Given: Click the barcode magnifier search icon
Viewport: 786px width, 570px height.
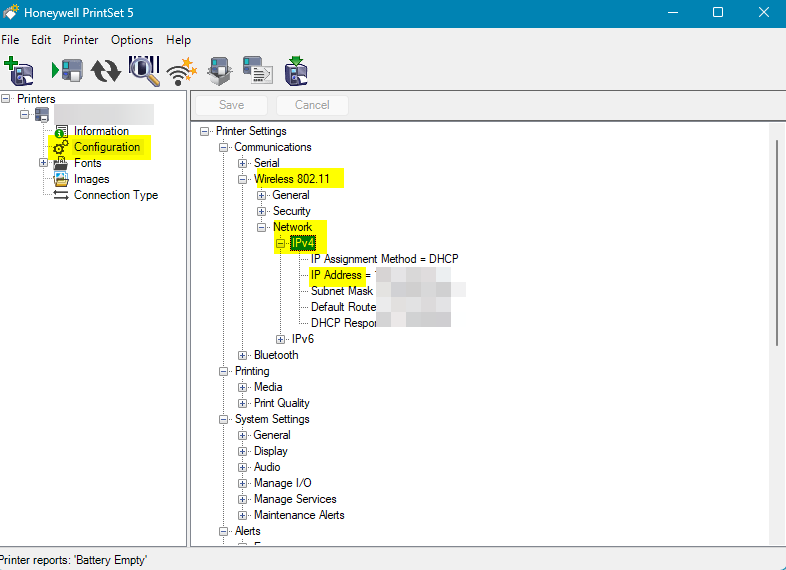Looking at the screenshot, I should [144, 70].
